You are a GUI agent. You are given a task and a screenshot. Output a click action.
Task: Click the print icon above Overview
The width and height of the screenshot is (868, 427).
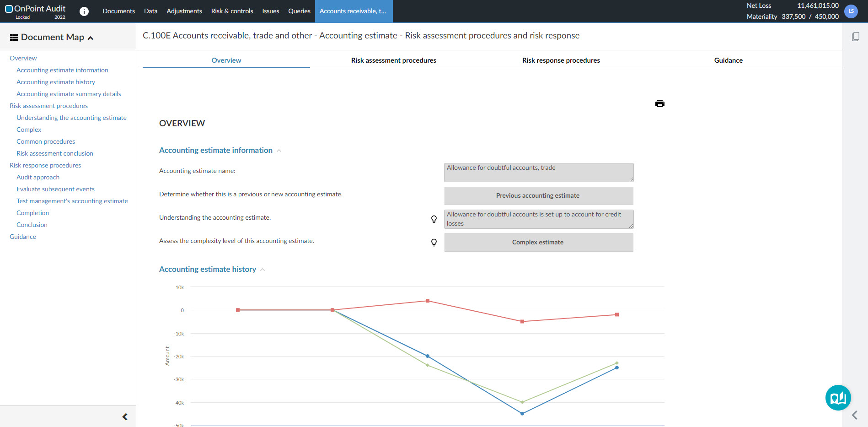(659, 103)
